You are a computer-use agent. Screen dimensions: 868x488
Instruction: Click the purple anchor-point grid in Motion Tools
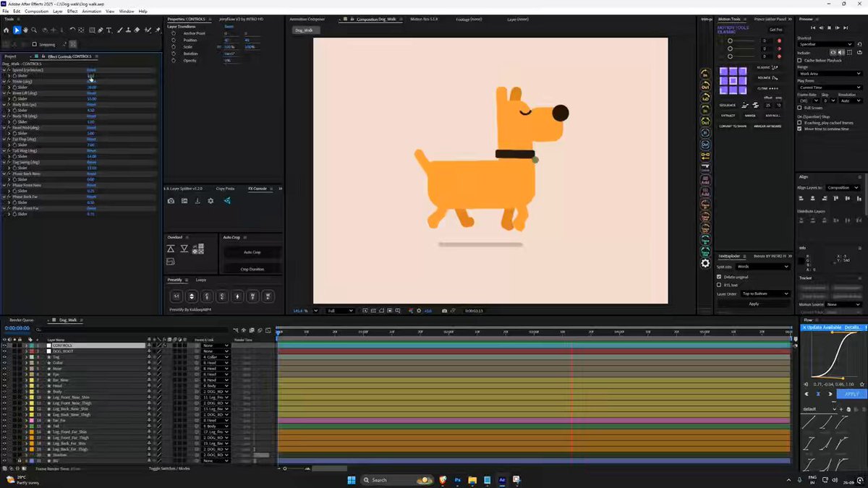(x=733, y=81)
